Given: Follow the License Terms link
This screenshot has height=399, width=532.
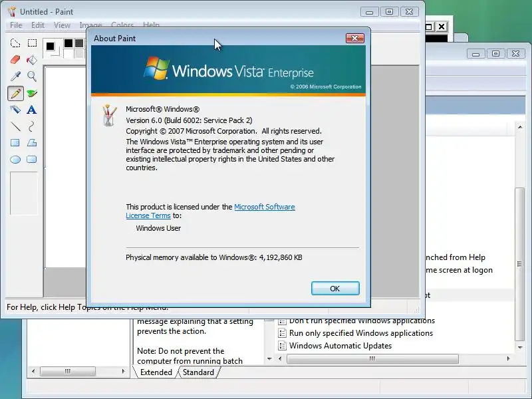Looking at the screenshot, I should pos(148,215).
